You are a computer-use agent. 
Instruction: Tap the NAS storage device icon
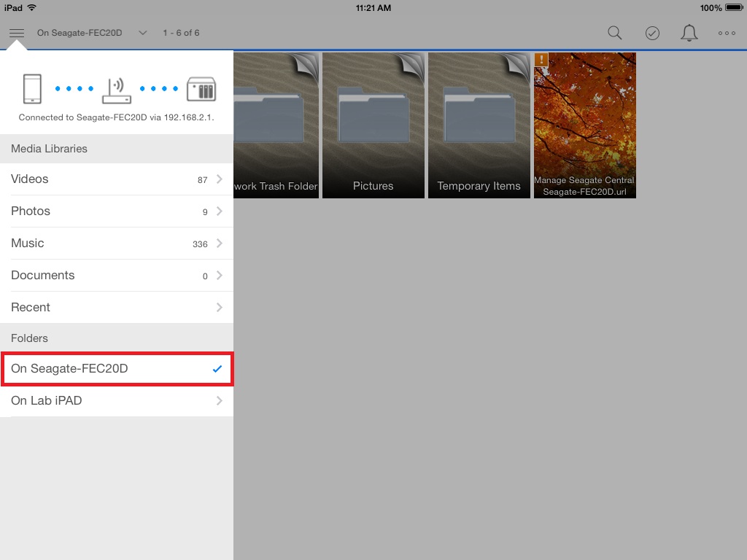201,89
